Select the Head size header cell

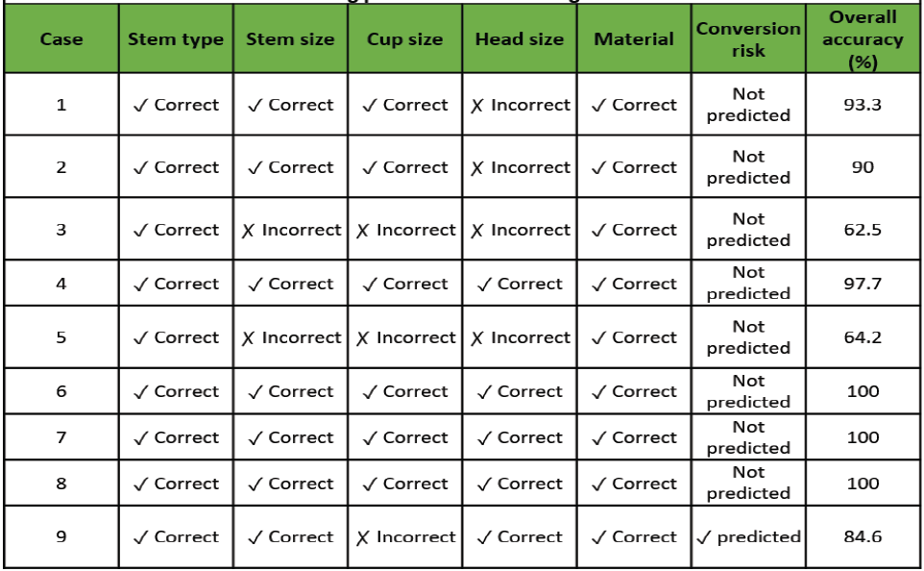tap(520, 39)
